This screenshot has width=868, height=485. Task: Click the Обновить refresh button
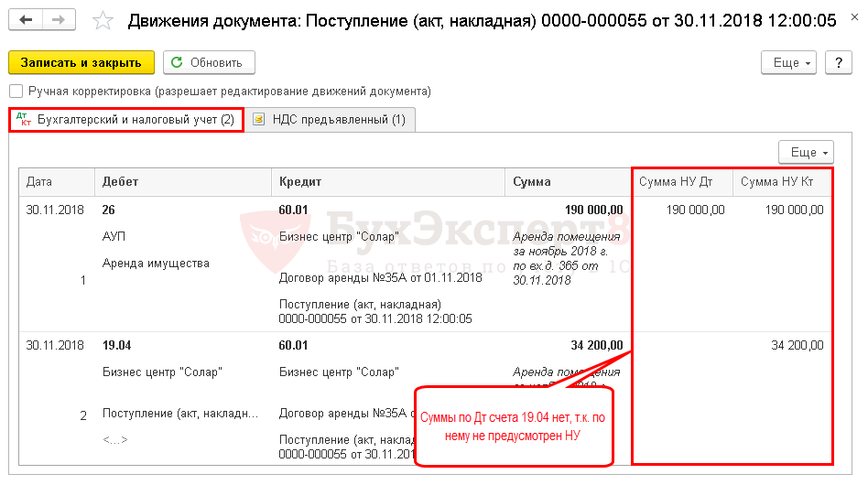coord(209,62)
